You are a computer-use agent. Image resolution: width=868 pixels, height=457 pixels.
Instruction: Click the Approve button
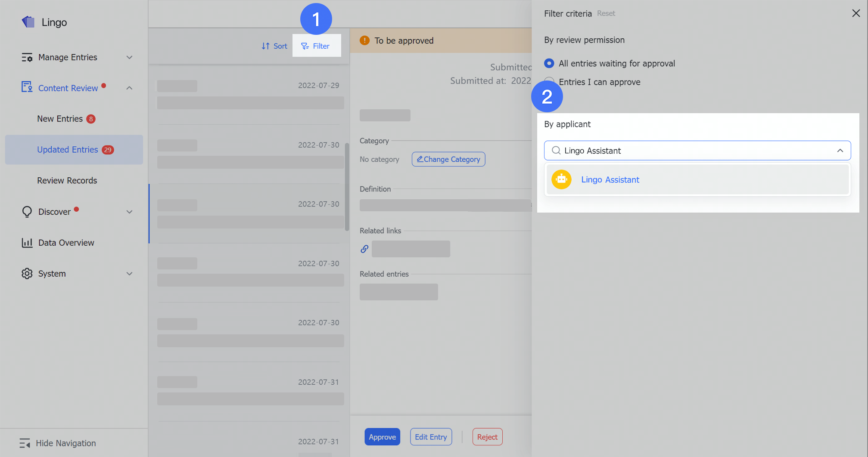pos(382,436)
